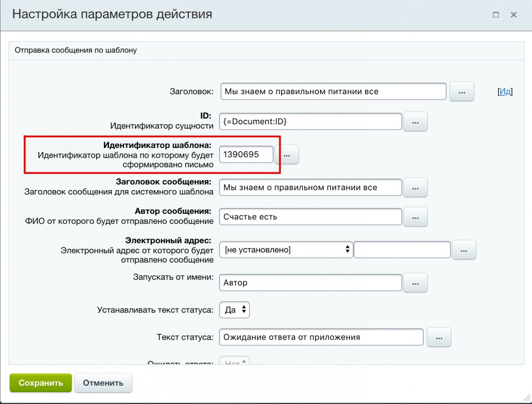This screenshot has width=532, height=404.
Task: Click the author field containing Счастье есть
Action: [x=310, y=217]
